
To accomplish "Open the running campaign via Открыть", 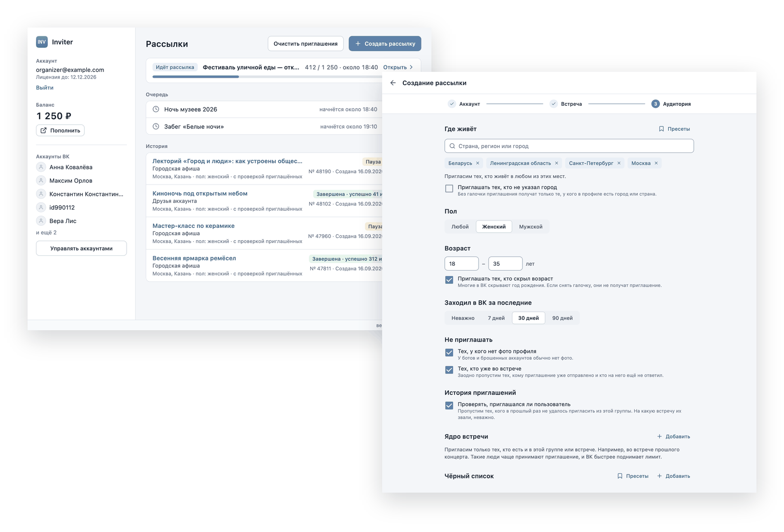I will tap(398, 67).
